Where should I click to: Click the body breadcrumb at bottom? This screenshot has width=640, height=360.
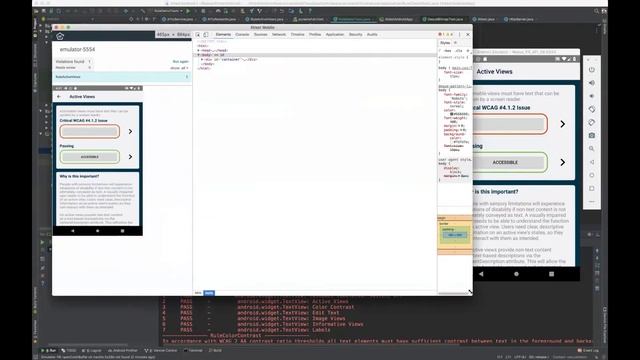click(209, 293)
